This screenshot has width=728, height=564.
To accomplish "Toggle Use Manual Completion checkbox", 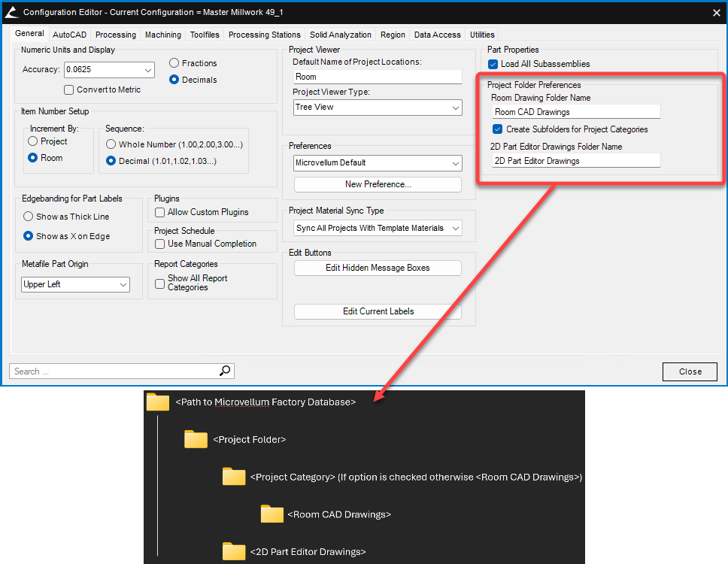I will coord(159,244).
